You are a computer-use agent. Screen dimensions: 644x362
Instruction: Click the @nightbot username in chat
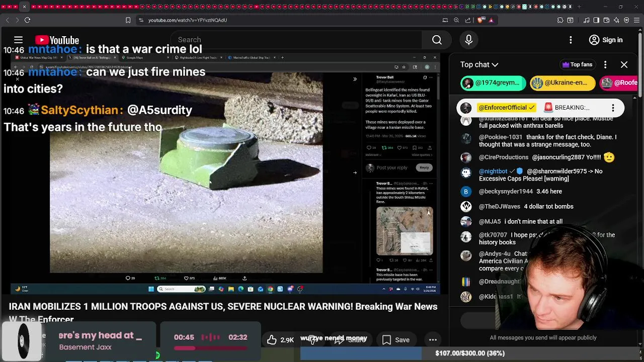(x=493, y=171)
